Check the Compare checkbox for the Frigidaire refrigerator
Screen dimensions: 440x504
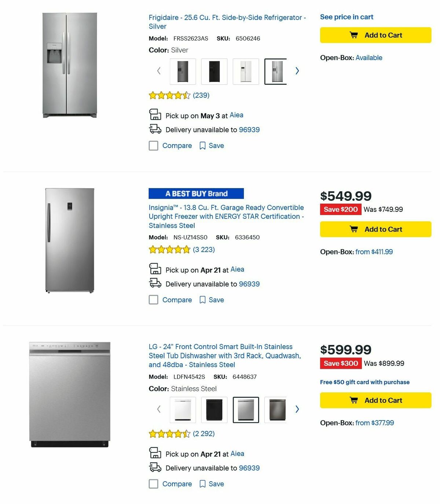click(153, 146)
